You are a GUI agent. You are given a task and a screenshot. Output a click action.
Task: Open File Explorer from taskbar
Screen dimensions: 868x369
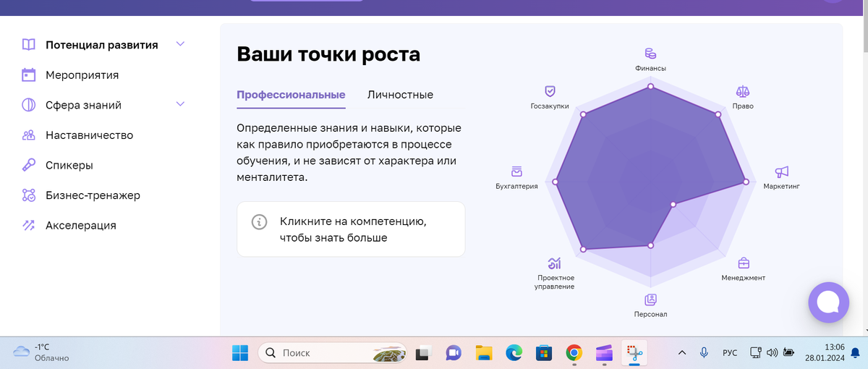coord(484,353)
